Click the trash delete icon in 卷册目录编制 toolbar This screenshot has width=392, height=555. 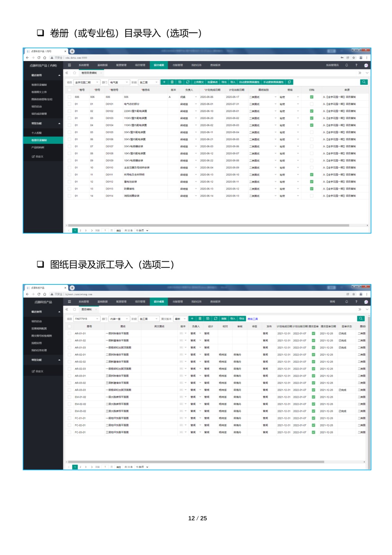pos(172,82)
